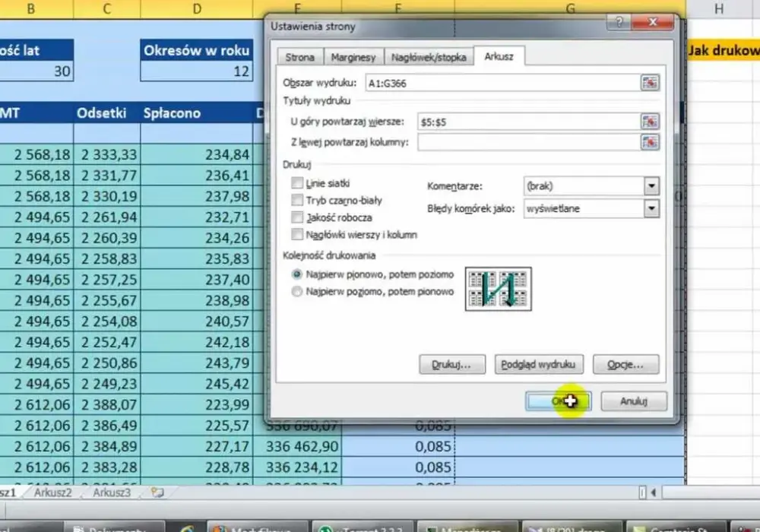
Task: Toggle Jakość robocza checkbox
Action: coord(297,217)
